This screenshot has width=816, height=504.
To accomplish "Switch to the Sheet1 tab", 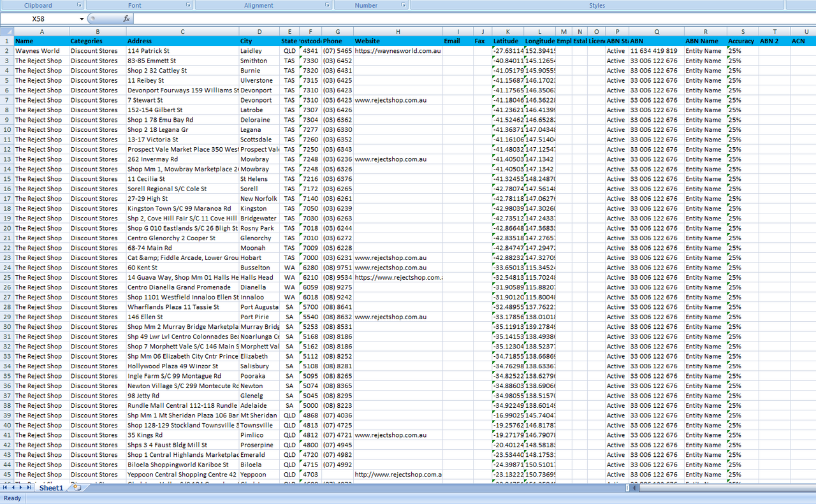I will [x=51, y=487].
